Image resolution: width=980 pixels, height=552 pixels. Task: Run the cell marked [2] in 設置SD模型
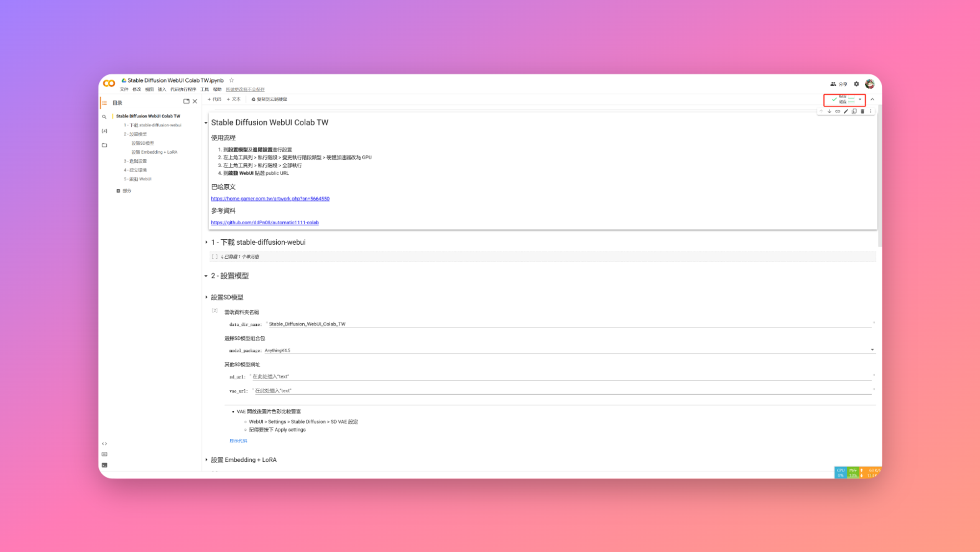point(215,311)
